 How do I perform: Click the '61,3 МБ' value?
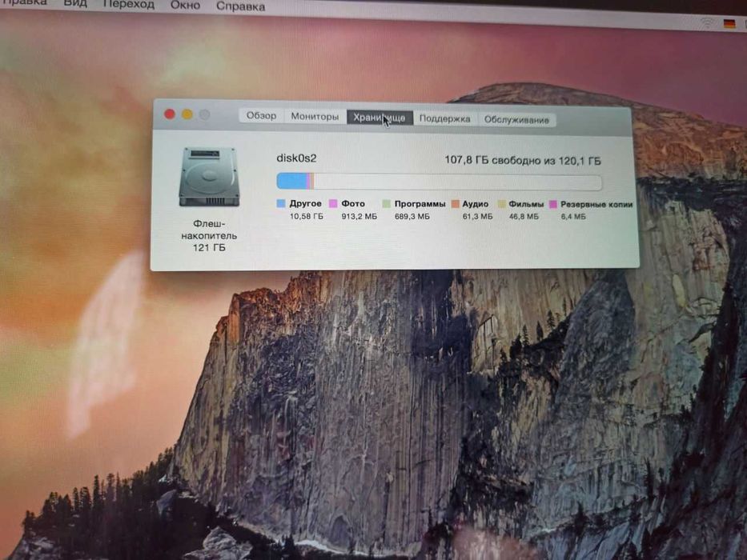click(477, 216)
